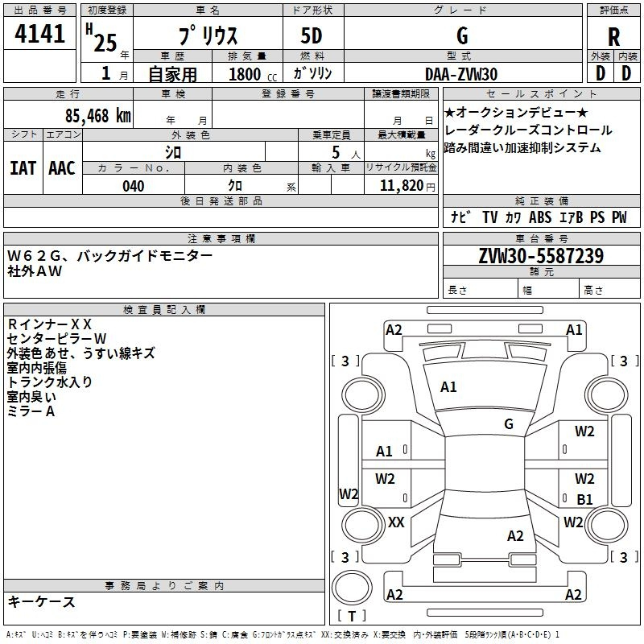Click the color number 040
This screenshot has width=644, height=644.
pos(134,186)
